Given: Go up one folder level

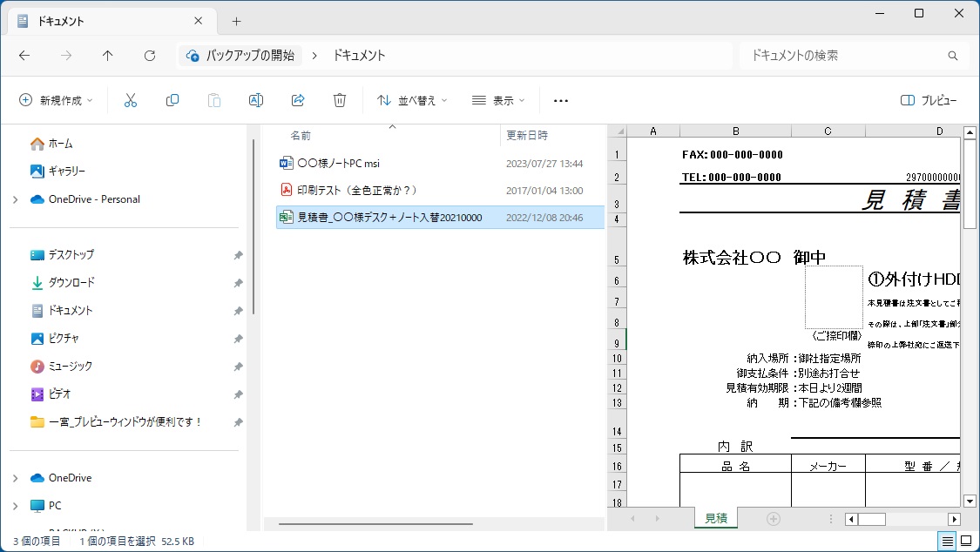Looking at the screenshot, I should tap(108, 56).
